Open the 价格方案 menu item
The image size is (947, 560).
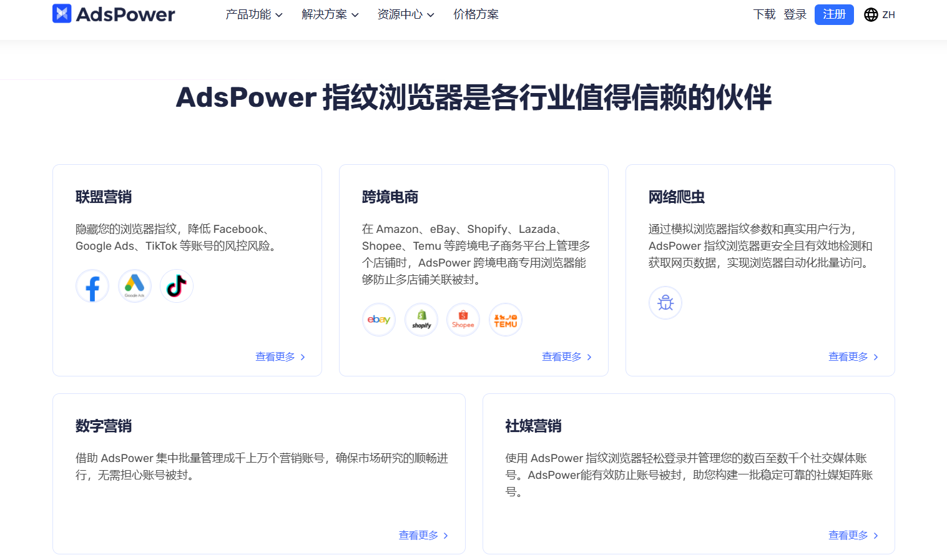tap(476, 14)
